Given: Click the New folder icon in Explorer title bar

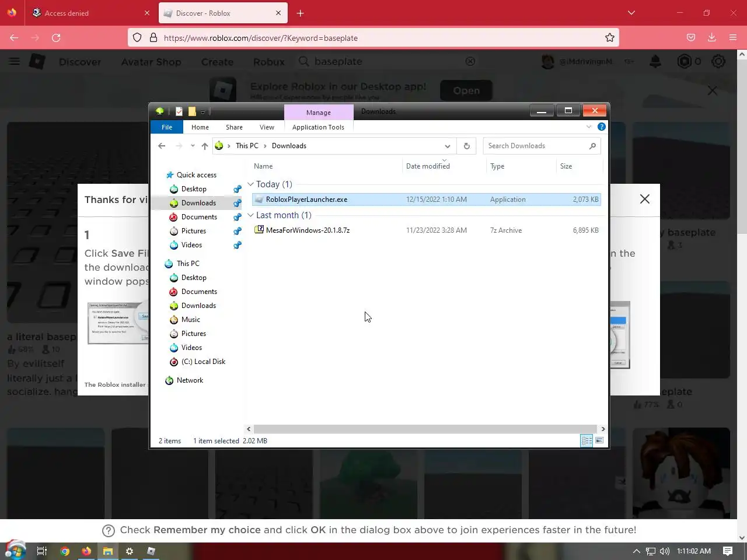Looking at the screenshot, I should click(x=191, y=111).
